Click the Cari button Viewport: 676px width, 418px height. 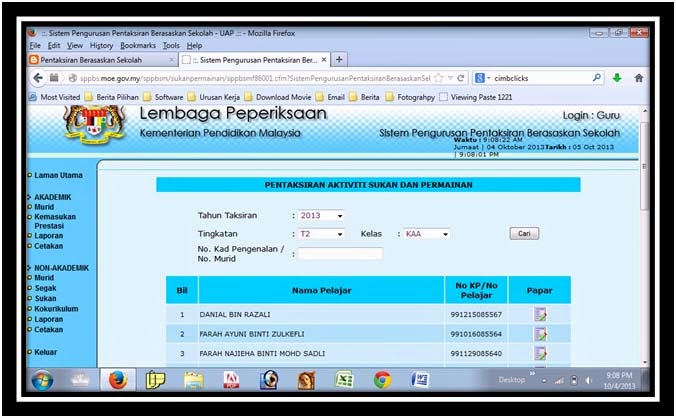point(524,234)
